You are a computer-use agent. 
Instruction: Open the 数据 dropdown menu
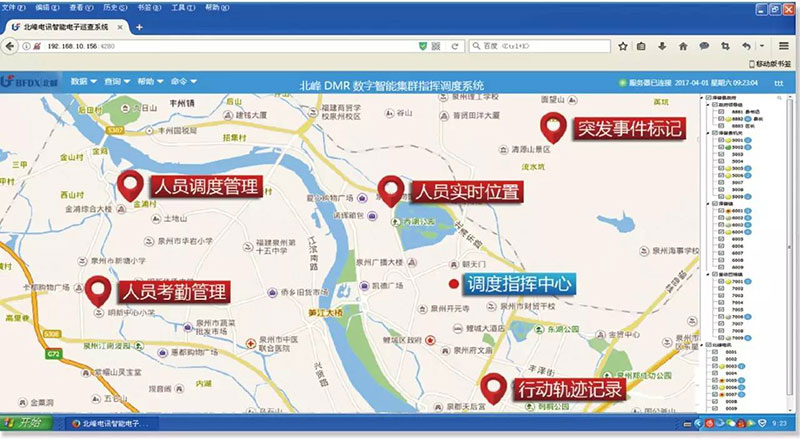click(83, 81)
